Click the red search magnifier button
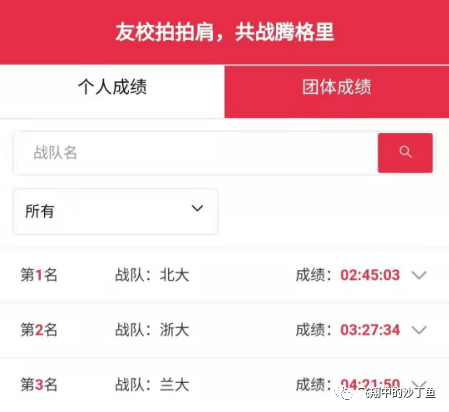449x412 pixels. (x=405, y=153)
